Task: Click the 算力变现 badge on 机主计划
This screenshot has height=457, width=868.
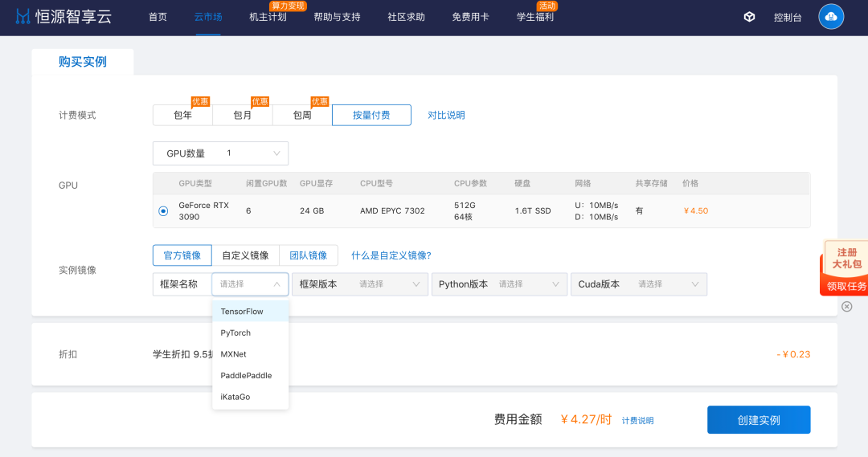Action: coord(288,6)
